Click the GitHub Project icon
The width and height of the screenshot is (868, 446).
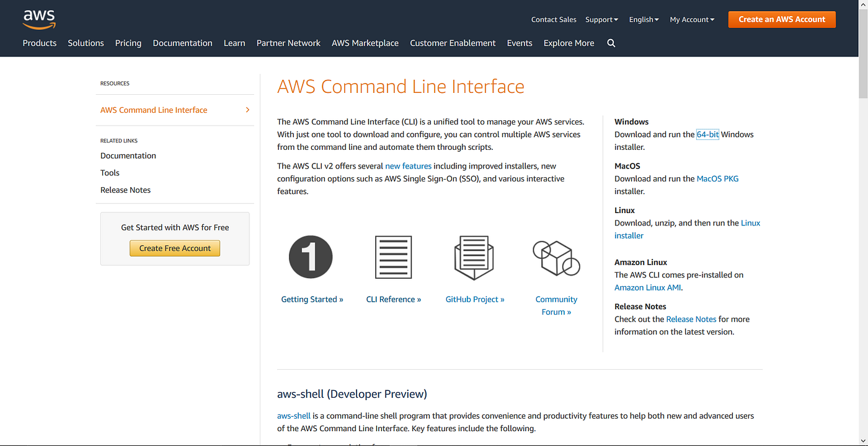coord(474,257)
